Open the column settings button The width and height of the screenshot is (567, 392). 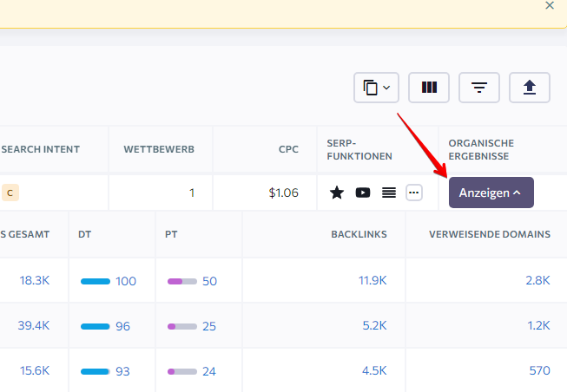tap(429, 88)
